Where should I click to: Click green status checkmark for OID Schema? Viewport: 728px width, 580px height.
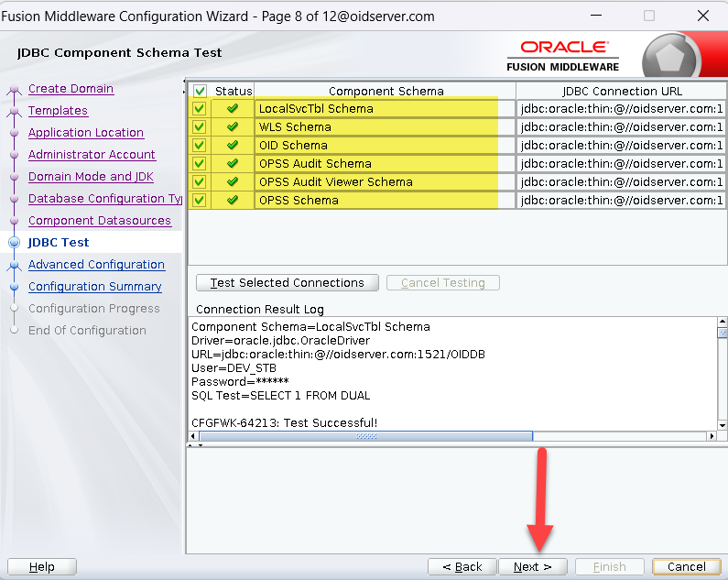click(233, 145)
